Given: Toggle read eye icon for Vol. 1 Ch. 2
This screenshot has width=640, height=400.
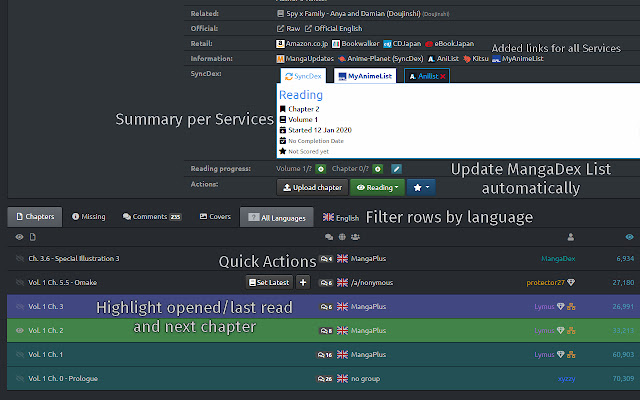Looking at the screenshot, I should coord(19,330).
